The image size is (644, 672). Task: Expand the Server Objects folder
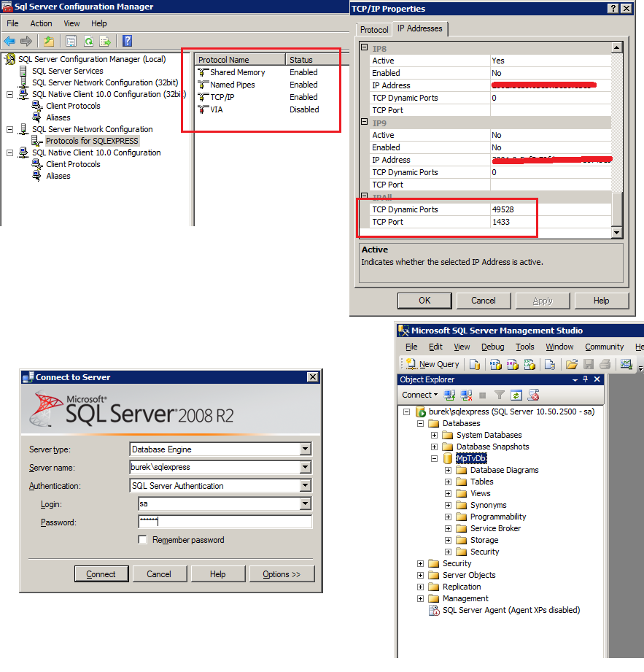click(x=420, y=575)
